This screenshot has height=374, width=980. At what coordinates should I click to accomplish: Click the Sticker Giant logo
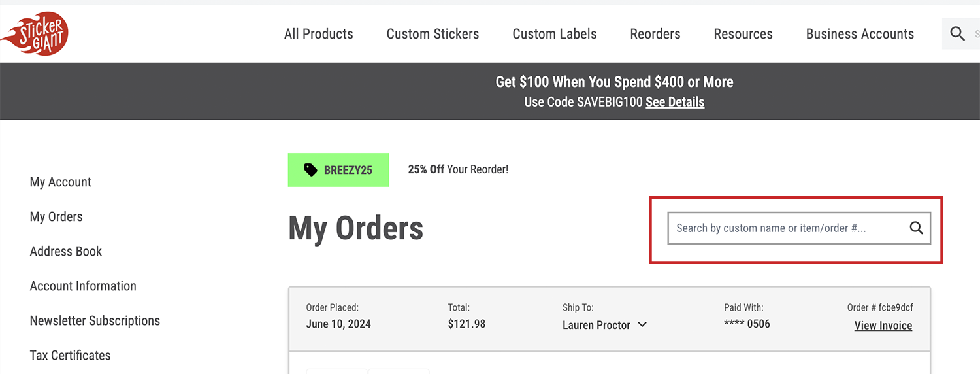pos(34,33)
